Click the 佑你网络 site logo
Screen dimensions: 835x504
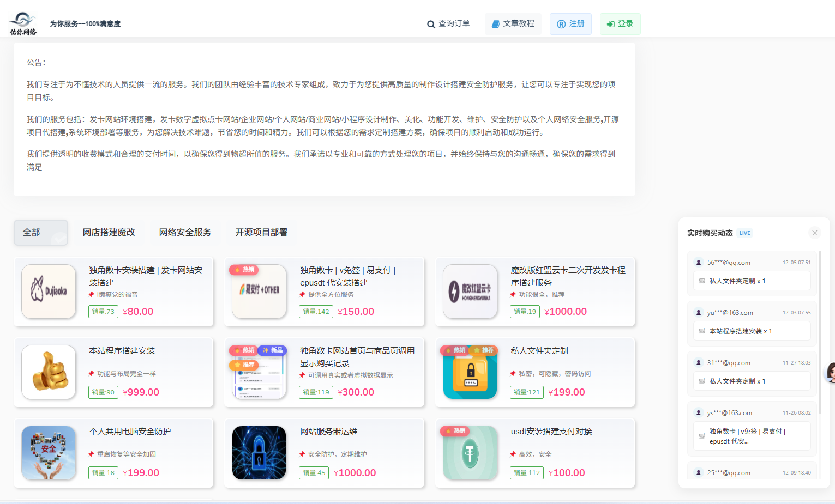click(x=23, y=24)
